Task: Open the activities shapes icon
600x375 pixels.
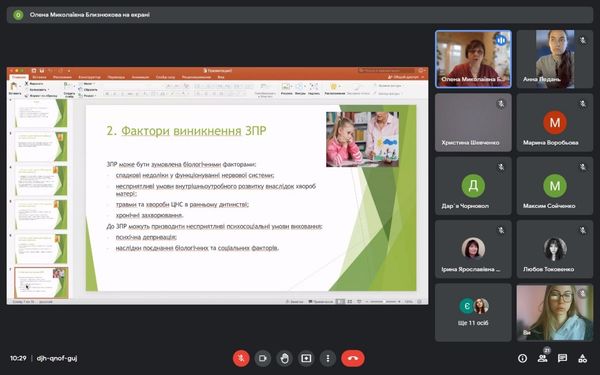Action: pos(582,359)
